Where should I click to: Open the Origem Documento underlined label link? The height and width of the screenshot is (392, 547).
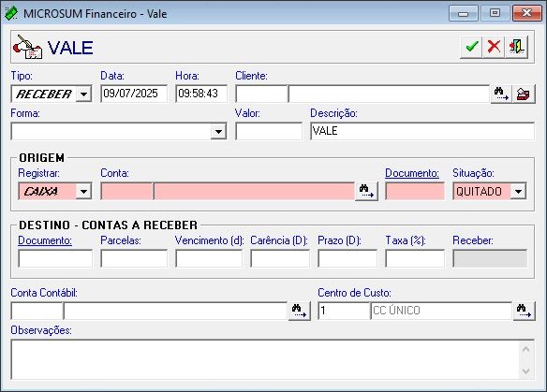[411, 173]
